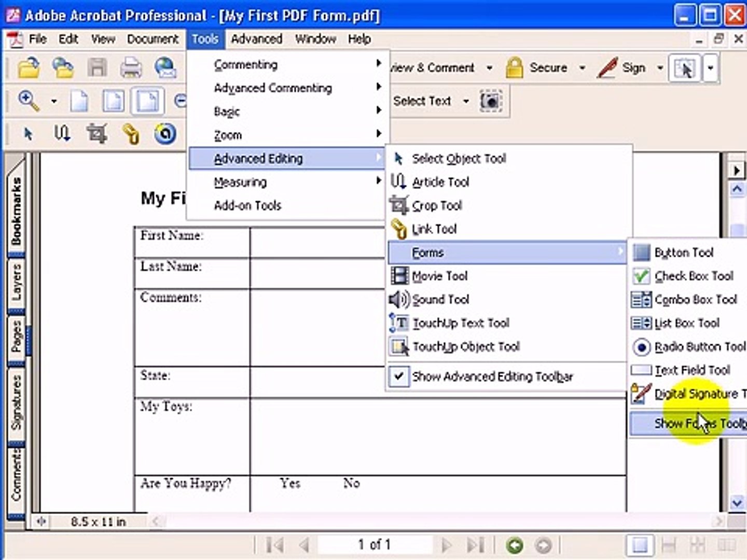This screenshot has height=560, width=747.
Task: Open the Layers side tab
Action: point(17,283)
